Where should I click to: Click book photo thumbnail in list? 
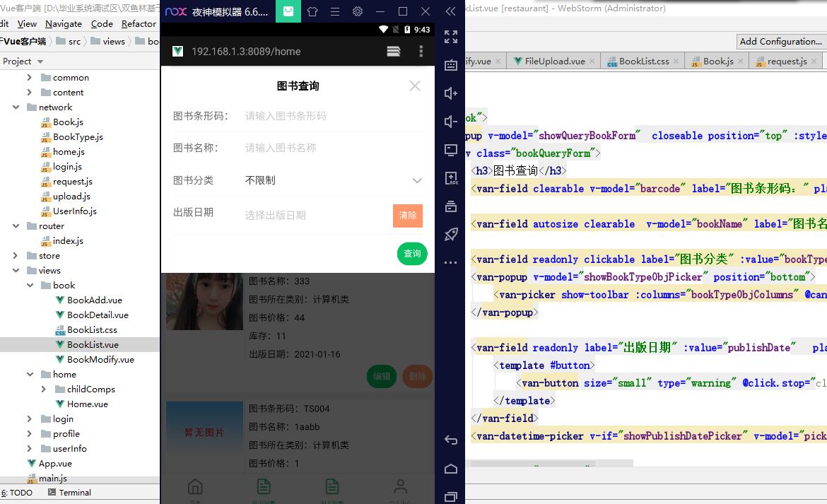(205, 302)
